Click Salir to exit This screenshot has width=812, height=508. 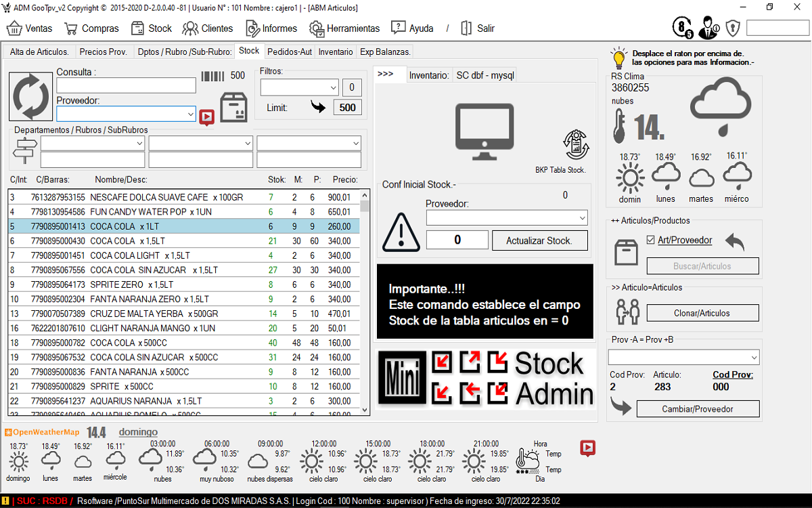[477, 28]
